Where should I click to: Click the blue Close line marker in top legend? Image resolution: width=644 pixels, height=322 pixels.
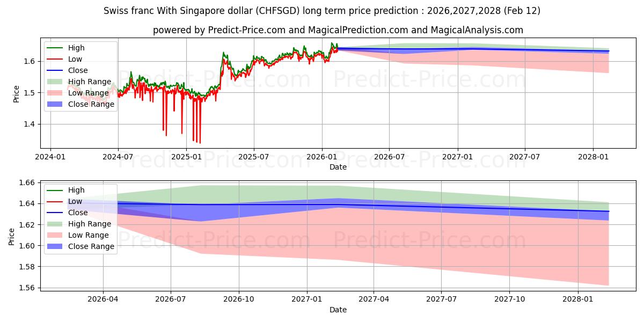56,71
